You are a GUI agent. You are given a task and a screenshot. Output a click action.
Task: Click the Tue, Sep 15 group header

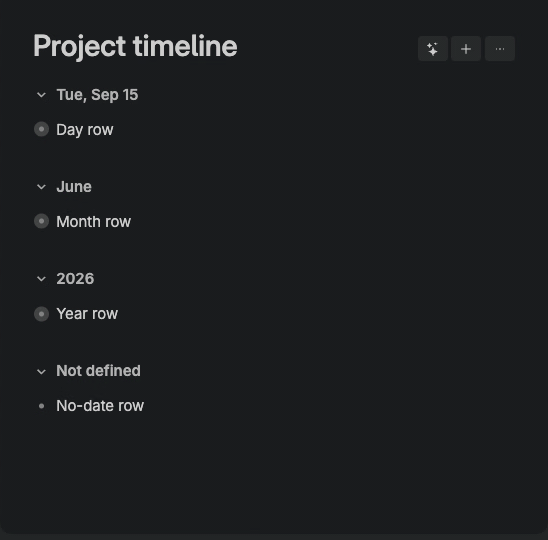98,95
